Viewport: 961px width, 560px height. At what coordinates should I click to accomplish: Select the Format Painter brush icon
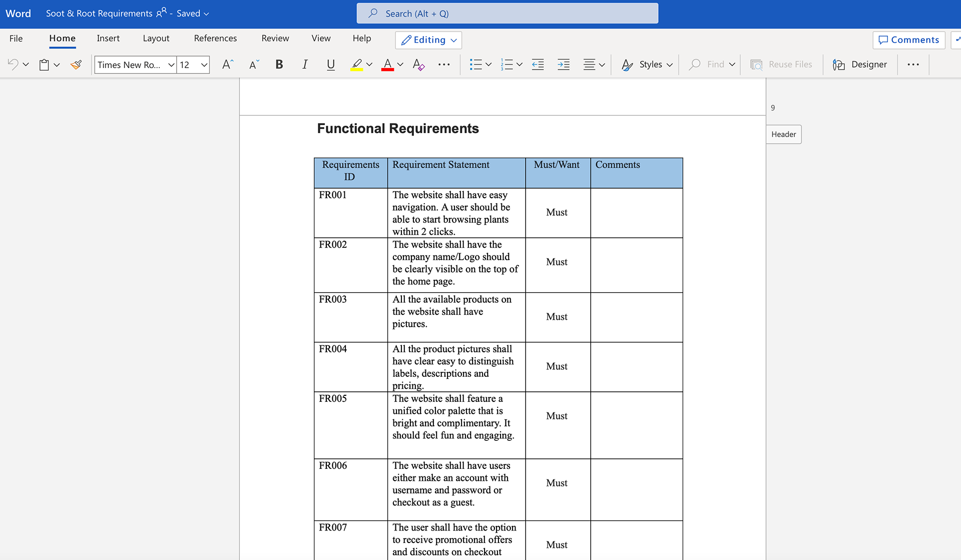click(x=76, y=65)
